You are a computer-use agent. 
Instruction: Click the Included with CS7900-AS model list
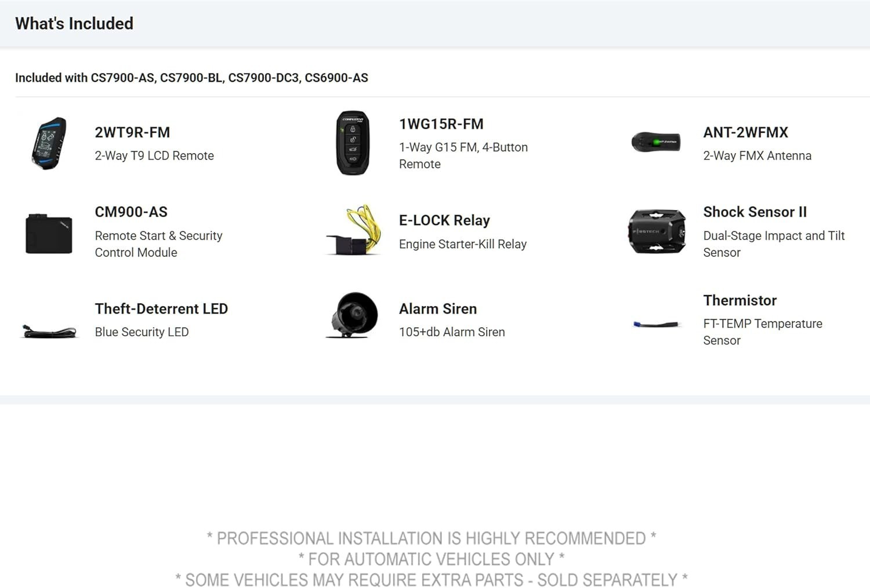click(191, 78)
